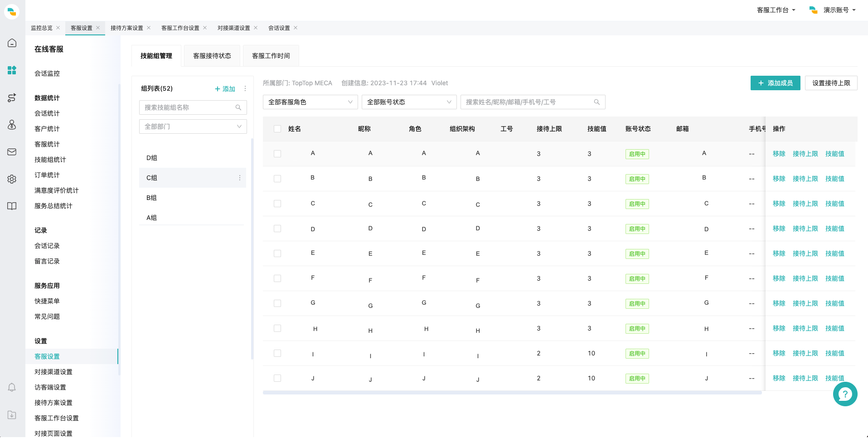Open the 全部客服角色 dropdown
The image size is (868, 438).
click(x=310, y=102)
